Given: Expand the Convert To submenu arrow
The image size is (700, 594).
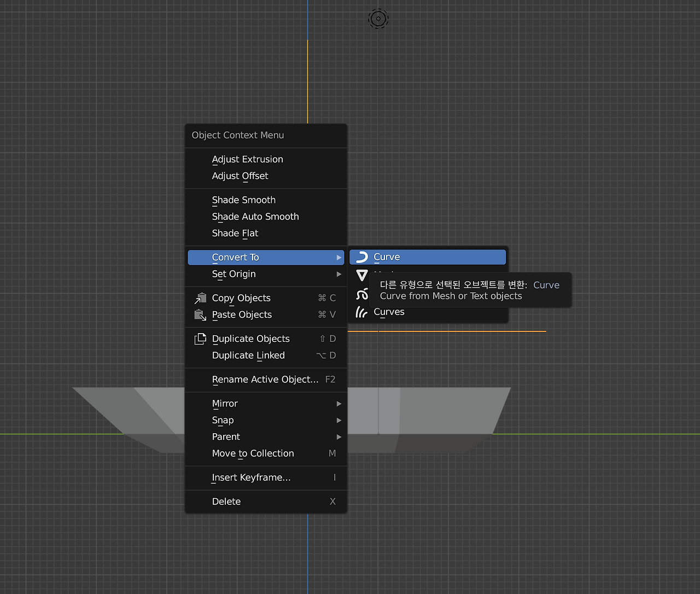Looking at the screenshot, I should (x=339, y=258).
